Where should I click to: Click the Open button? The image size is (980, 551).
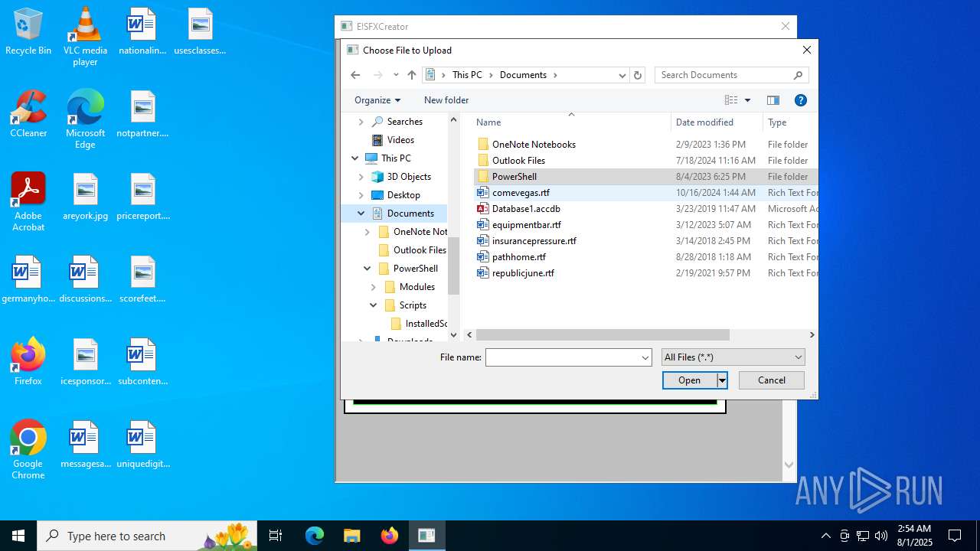(689, 380)
